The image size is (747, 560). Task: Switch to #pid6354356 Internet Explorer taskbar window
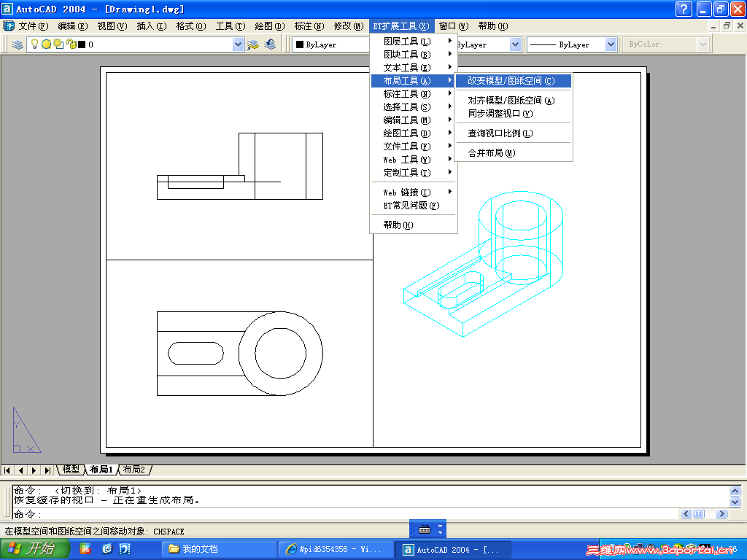point(336,549)
